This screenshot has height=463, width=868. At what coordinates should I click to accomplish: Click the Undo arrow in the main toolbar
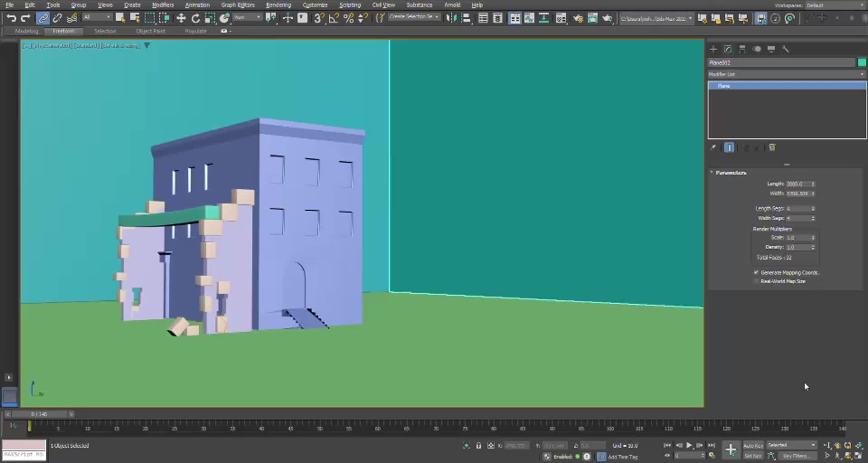pyautogui.click(x=11, y=18)
